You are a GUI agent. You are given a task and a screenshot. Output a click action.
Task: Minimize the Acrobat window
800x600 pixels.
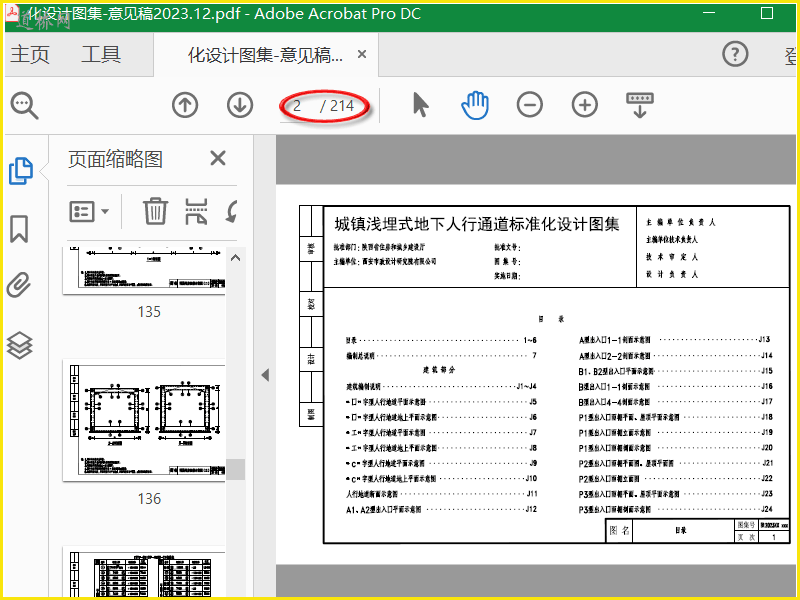[709, 13]
